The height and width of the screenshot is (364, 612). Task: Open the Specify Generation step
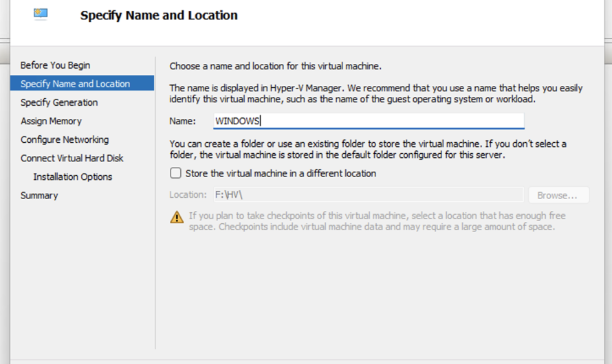(x=59, y=102)
